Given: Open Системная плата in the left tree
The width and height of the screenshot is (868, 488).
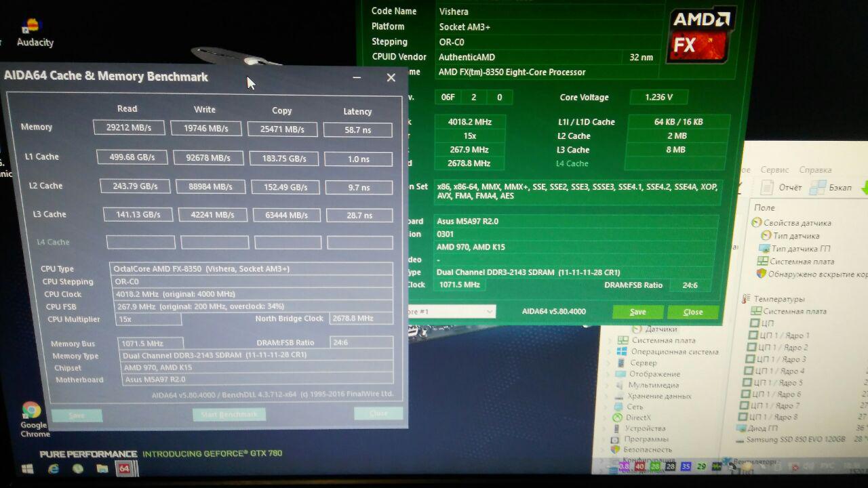Looking at the screenshot, I should 657,340.
